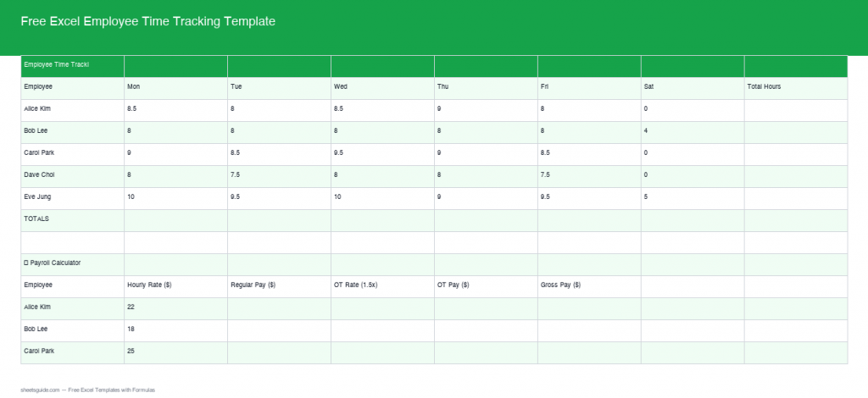Click Alice Kim's Monday hours cell showing 8.5

click(x=175, y=109)
